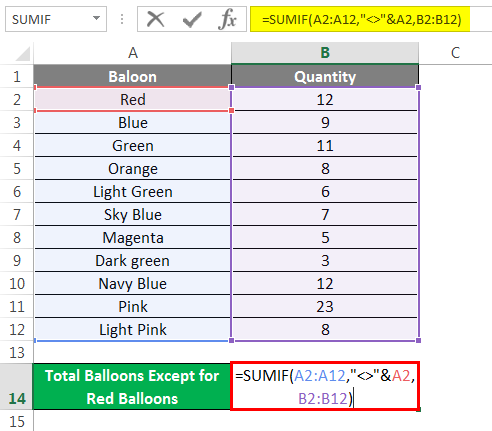Click the Baloon header cell

coord(132,76)
